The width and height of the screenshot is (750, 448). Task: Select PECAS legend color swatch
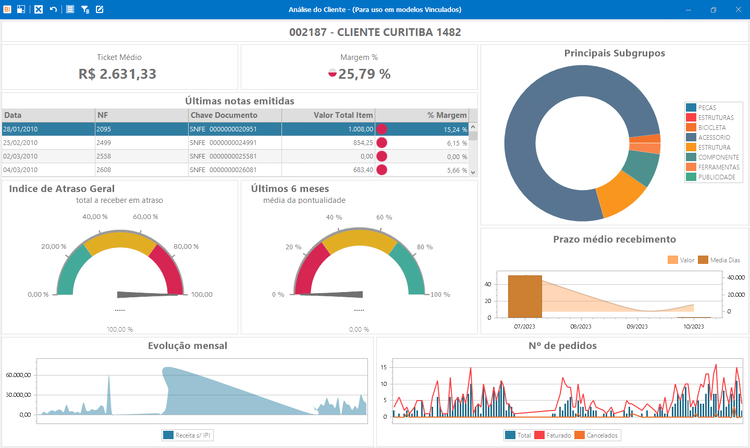(691, 108)
